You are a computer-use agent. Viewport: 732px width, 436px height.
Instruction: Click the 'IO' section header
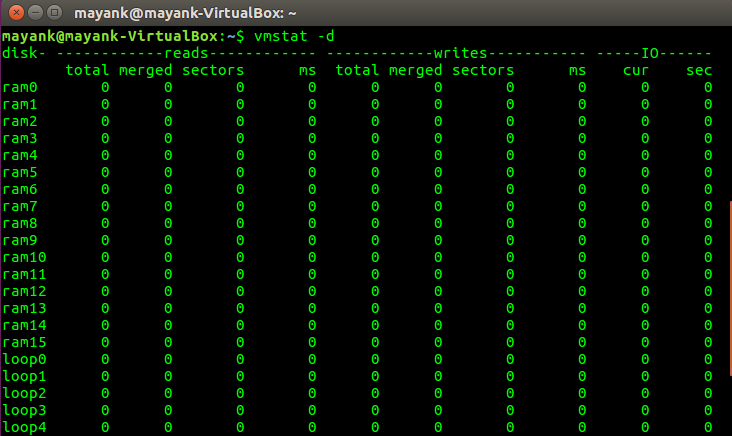[x=649, y=53]
